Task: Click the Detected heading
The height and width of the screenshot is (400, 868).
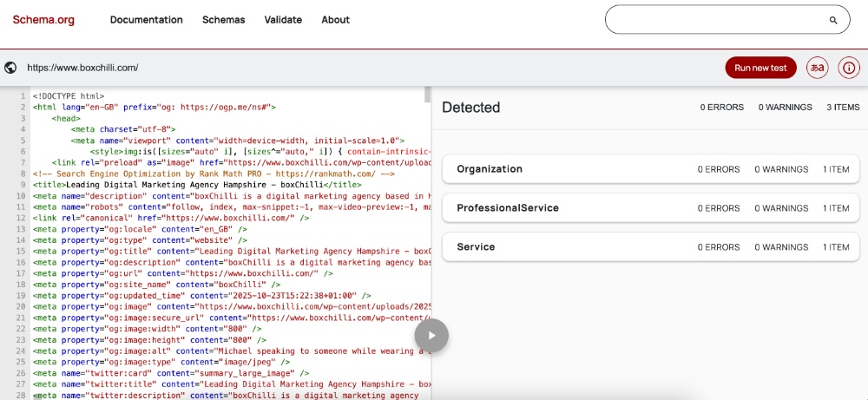Action: 471,108
